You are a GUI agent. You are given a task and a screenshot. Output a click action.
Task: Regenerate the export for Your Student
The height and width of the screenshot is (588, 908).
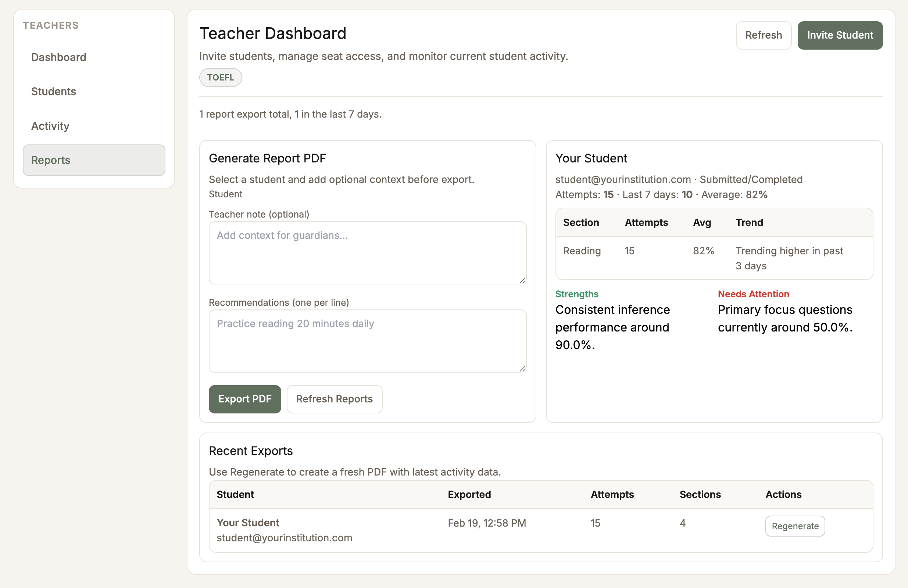(795, 526)
